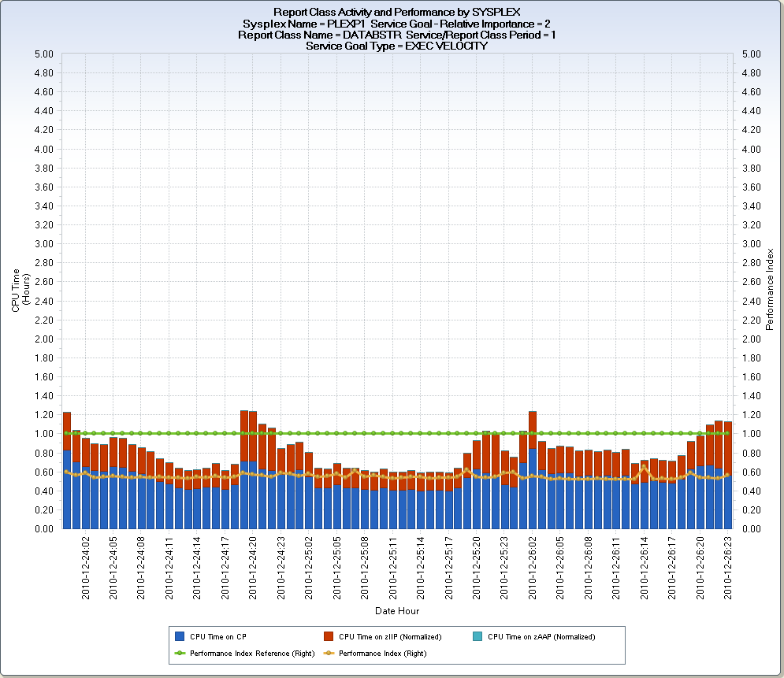Click the x-axis label 2010-12-26:02
The height and width of the screenshot is (678, 784).
[533, 569]
